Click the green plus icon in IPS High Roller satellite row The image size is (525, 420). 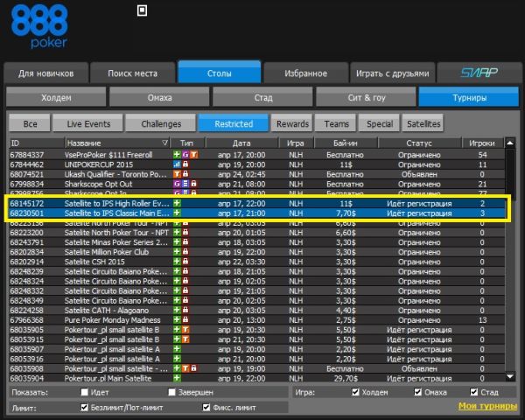pos(177,203)
